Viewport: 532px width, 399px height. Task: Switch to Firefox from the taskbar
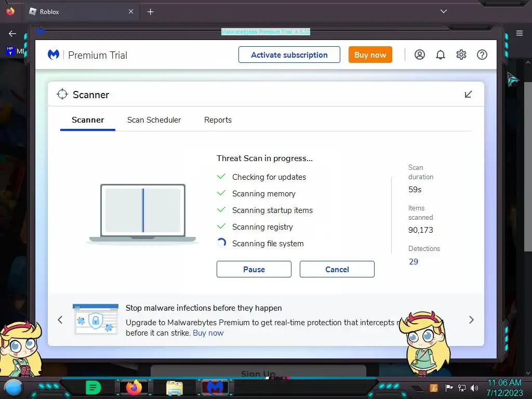(x=134, y=388)
